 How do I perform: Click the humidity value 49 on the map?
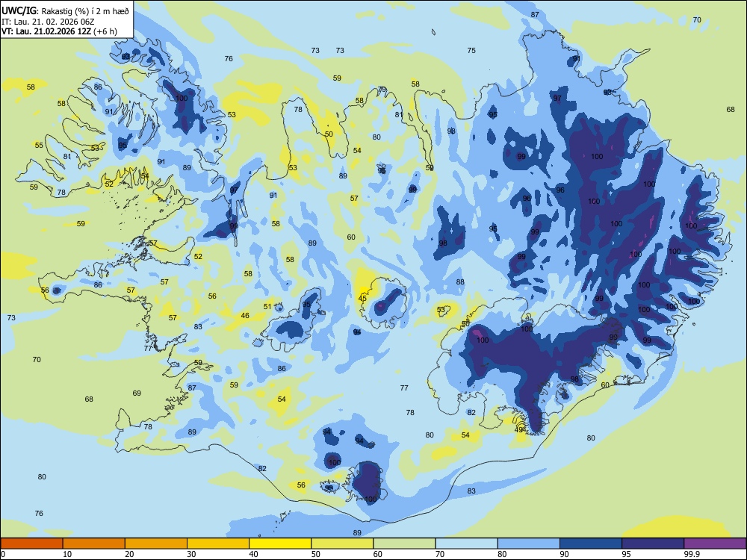(519, 429)
